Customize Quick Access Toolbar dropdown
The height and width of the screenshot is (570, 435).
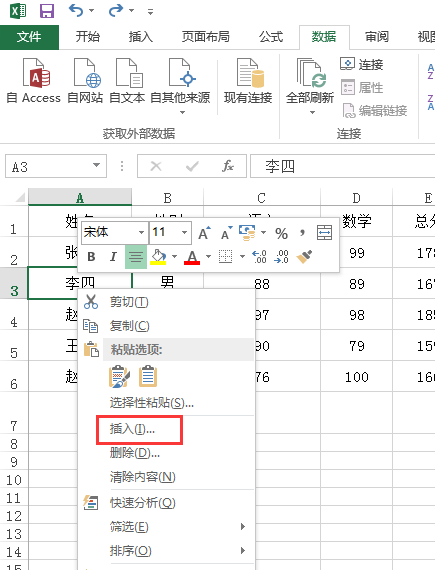tap(150, 12)
